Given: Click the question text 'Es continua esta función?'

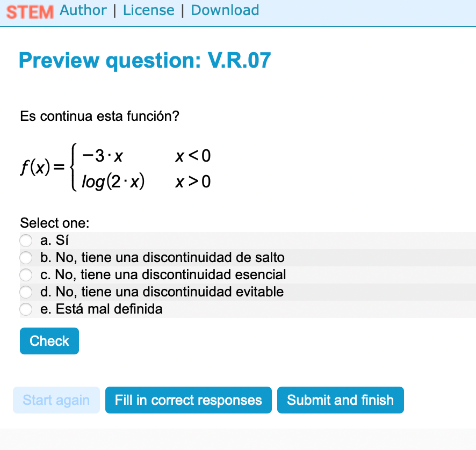Looking at the screenshot, I should pyautogui.click(x=99, y=116).
